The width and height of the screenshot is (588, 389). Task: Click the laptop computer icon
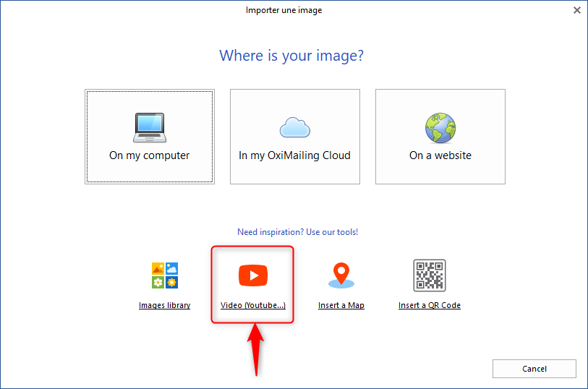[x=150, y=127]
